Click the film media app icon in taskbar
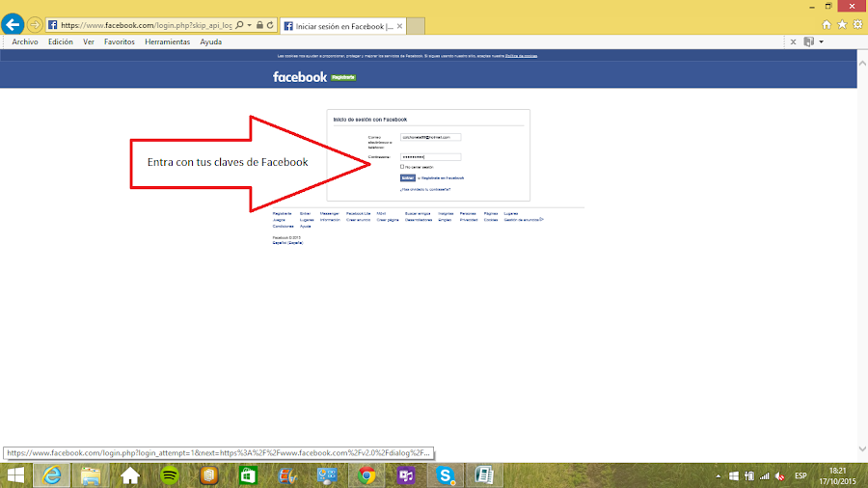 click(x=287, y=475)
